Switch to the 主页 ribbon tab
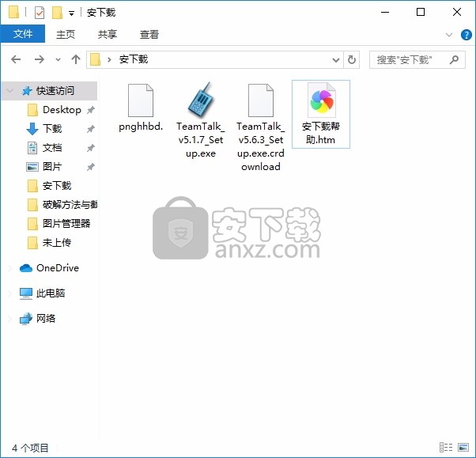 click(x=66, y=34)
